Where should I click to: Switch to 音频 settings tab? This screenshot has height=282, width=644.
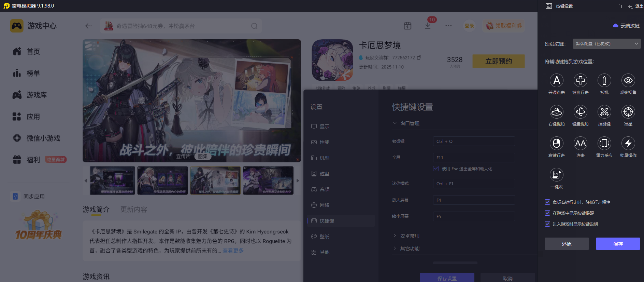coord(324,189)
